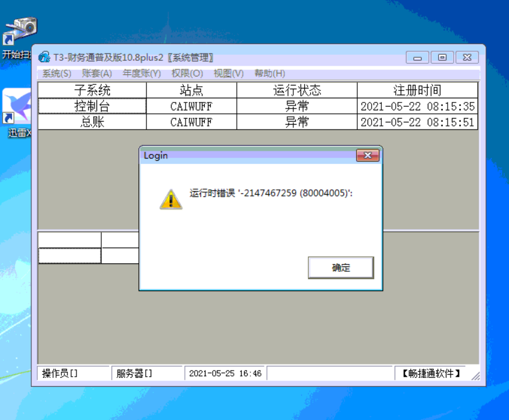Click the status bar date 2021-05-25 16:46
The height and width of the screenshot is (420, 509).
[x=225, y=373]
